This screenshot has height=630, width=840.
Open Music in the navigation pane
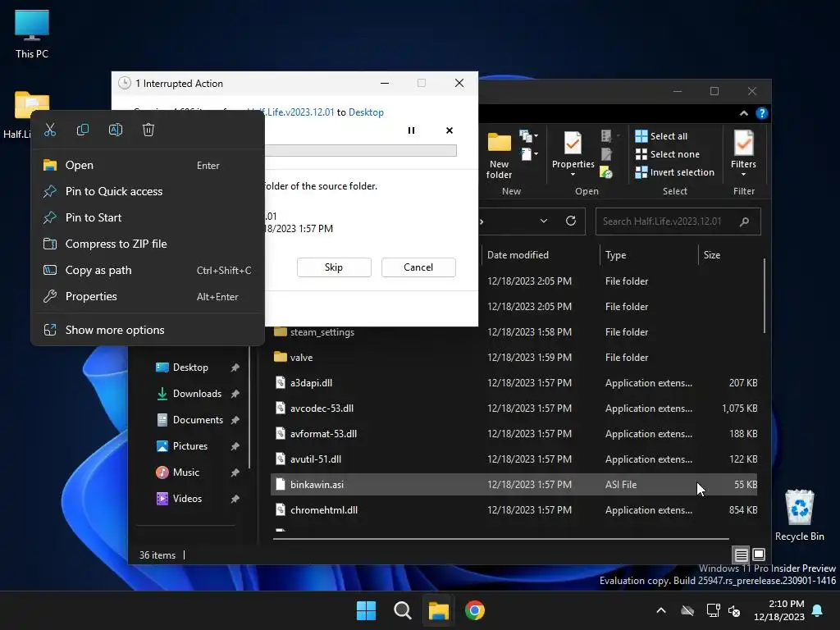[x=186, y=472]
